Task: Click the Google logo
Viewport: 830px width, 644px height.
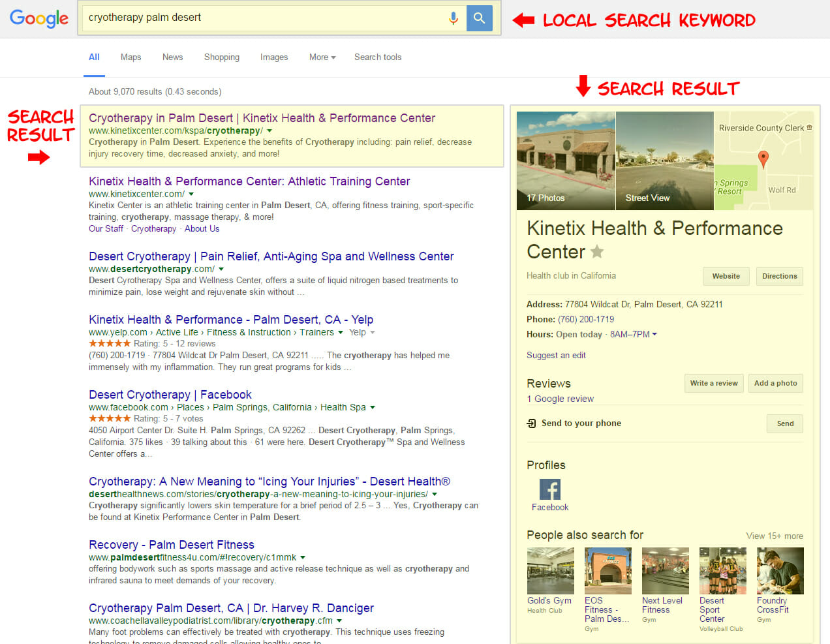Action: [39, 18]
